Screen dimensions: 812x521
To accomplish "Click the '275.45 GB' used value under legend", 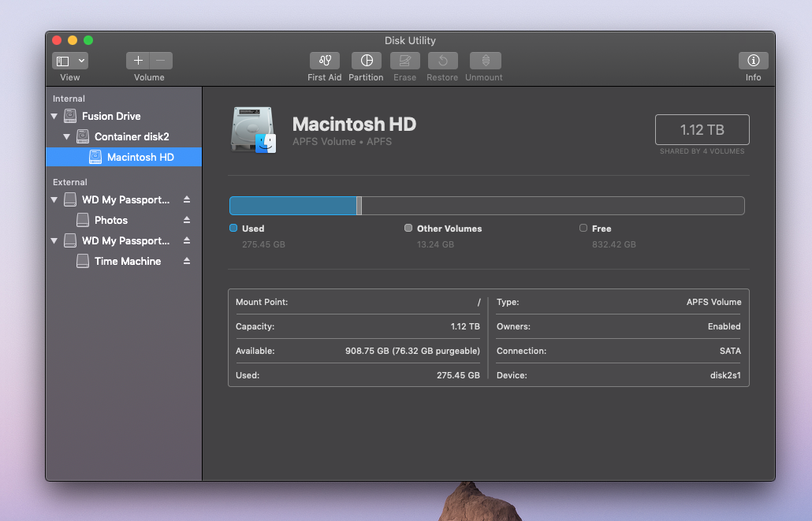I will (x=263, y=244).
